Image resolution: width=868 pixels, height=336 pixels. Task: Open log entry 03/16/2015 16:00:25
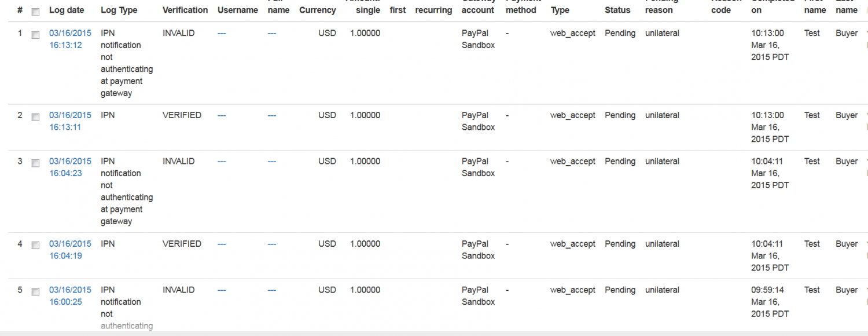(x=70, y=295)
